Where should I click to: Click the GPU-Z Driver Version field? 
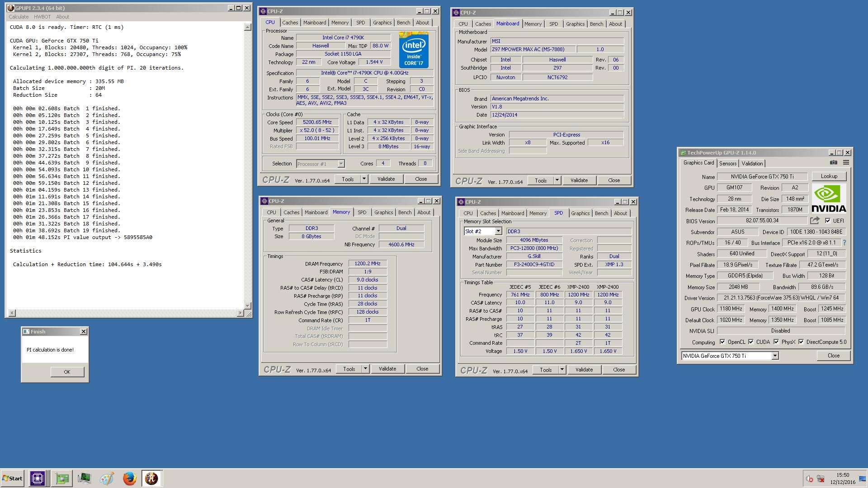(x=781, y=298)
